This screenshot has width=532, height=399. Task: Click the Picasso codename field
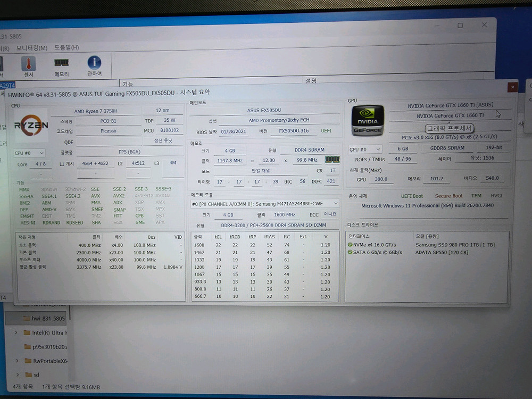click(108, 131)
